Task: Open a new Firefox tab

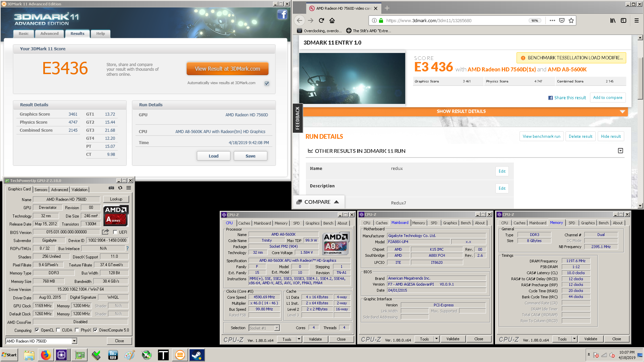Action: [387, 8]
